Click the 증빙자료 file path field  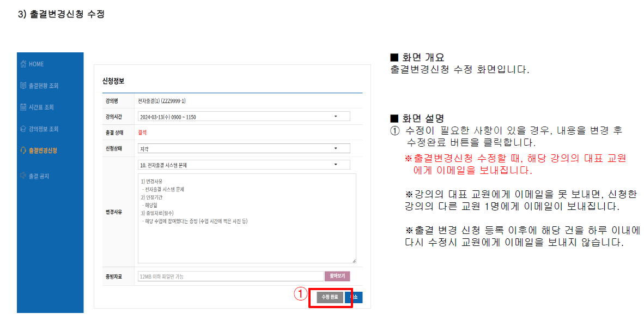230,276
